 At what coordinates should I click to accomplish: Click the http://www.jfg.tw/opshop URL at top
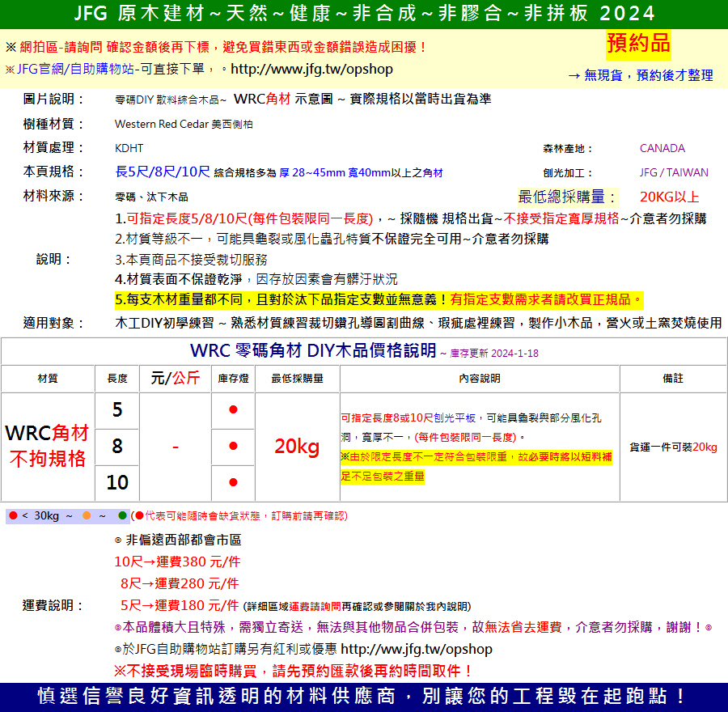pos(311,70)
